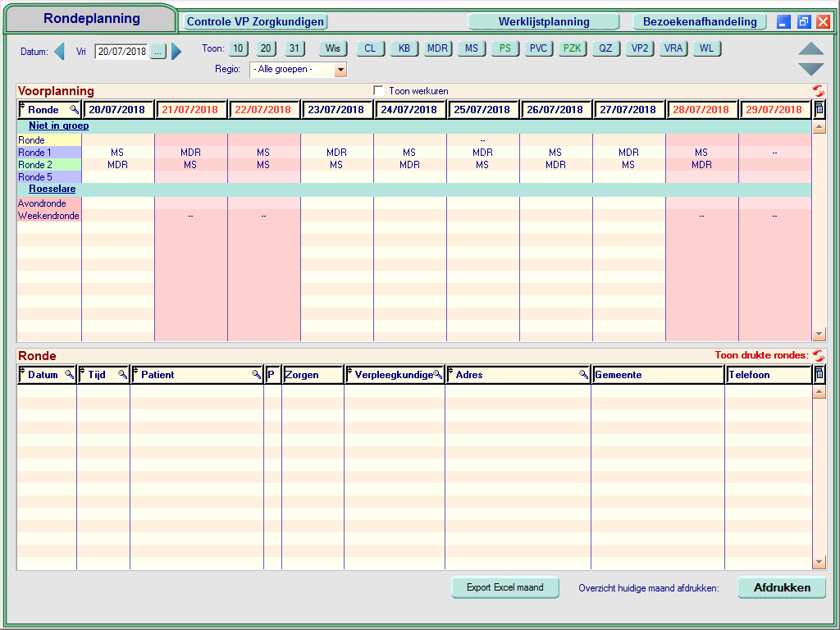
Task: Toggle the PS nurse filter button
Action: click(x=504, y=48)
